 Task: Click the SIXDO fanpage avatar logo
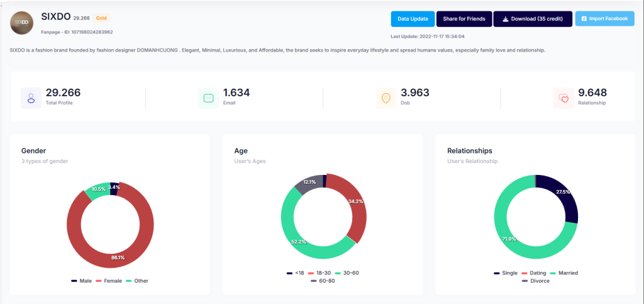(x=22, y=23)
